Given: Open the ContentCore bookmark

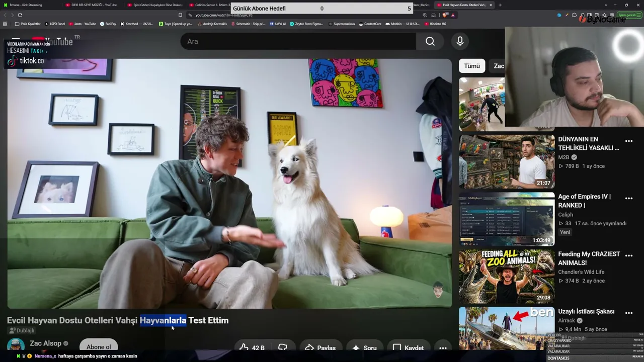Looking at the screenshot, I should click(370, 24).
